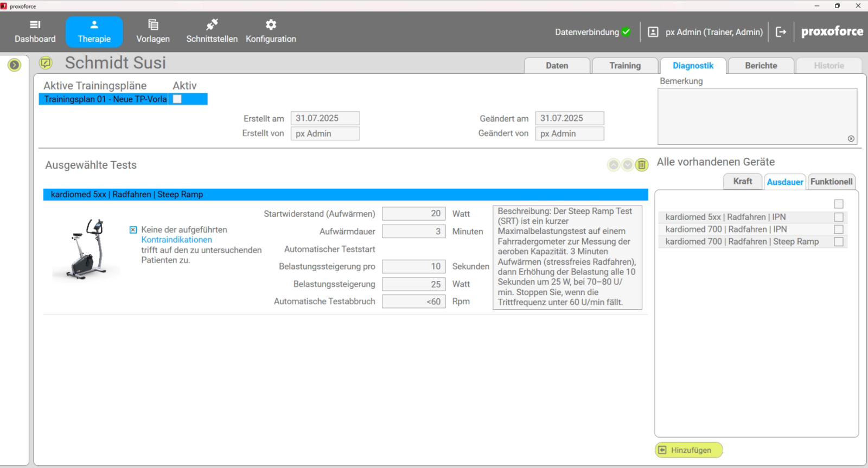The height and width of the screenshot is (468, 868).
Task: Expand the left sidebar panel
Action: tap(14, 65)
